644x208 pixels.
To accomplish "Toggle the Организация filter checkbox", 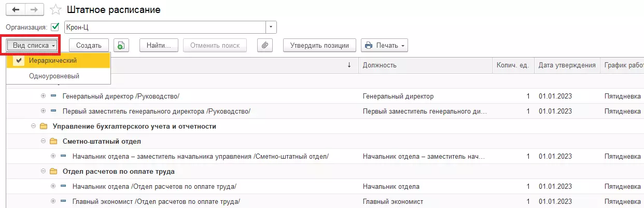I will coord(55,27).
